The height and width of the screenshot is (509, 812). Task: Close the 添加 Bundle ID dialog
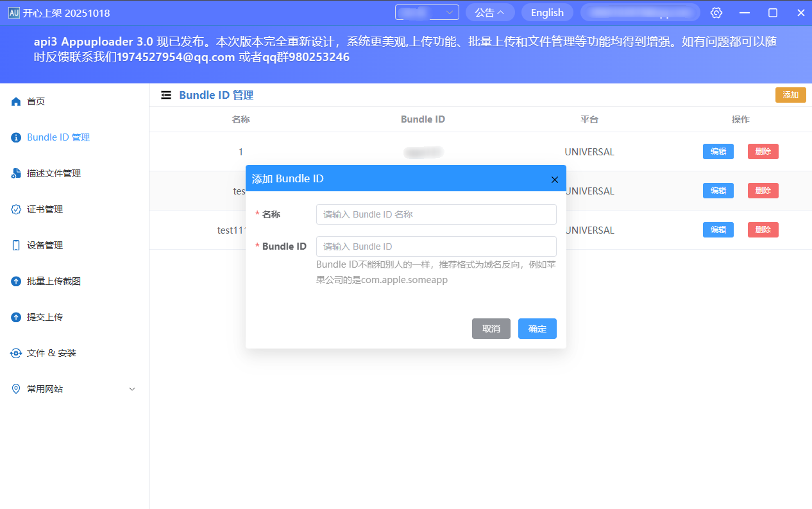[555, 179]
